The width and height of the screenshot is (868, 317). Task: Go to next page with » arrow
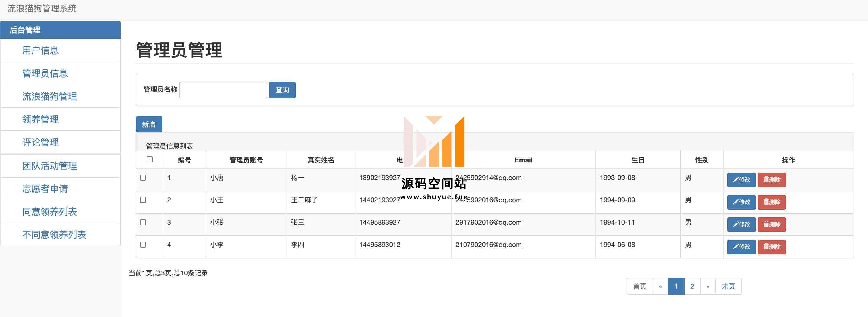[708, 286]
